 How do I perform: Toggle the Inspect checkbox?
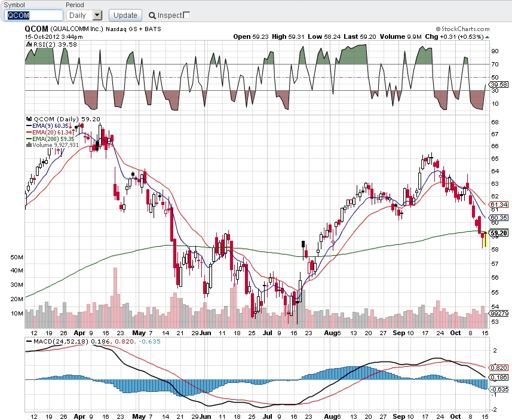[x=186, y=15]
